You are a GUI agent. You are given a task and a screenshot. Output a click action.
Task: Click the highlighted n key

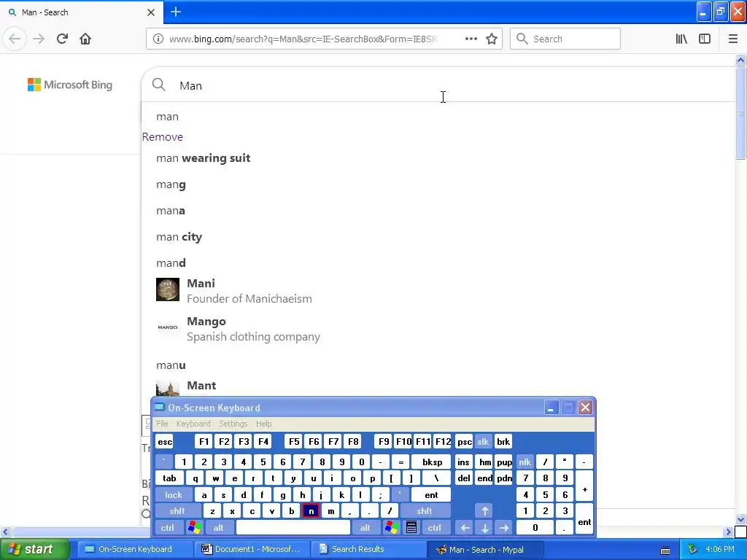311,511
